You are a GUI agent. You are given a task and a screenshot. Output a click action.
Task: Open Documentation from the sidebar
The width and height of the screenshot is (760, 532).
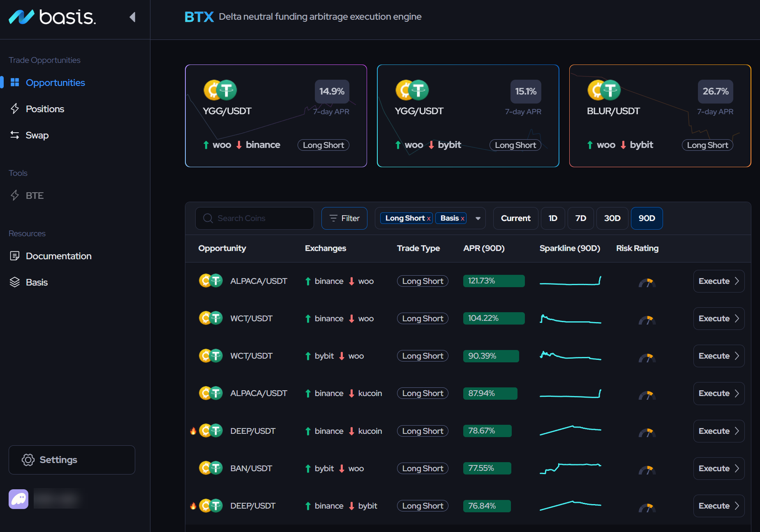pos(58,256)
